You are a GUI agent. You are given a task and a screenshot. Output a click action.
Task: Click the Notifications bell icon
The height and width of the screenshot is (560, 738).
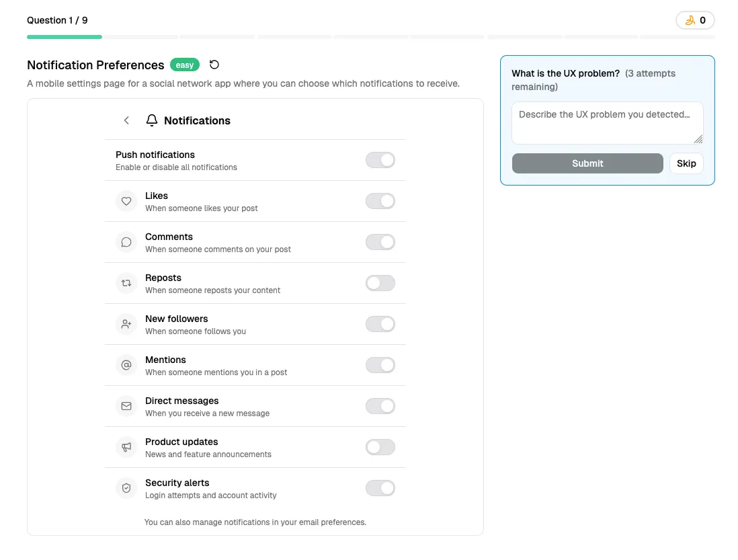tap(151, 120)
